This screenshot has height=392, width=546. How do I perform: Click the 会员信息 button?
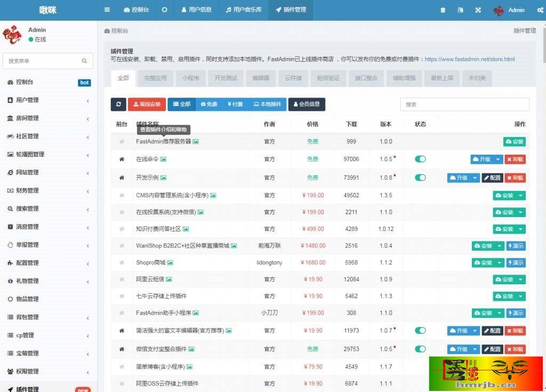(x=307, y=104)
